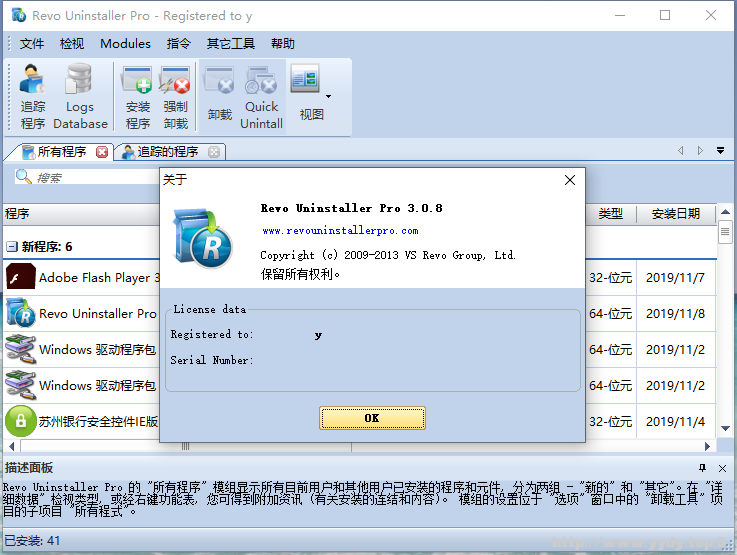Select the Revo Uninstaller Pro program row

(x=360, y=313)
